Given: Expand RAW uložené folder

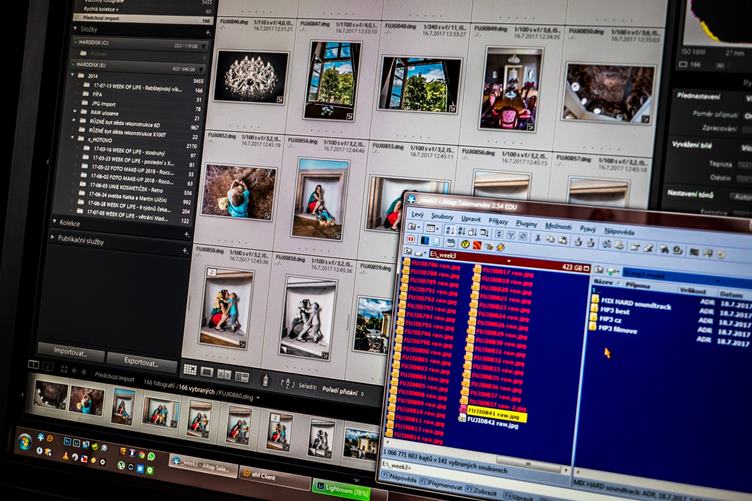Looking at the screenshot, I should (74, 111).
